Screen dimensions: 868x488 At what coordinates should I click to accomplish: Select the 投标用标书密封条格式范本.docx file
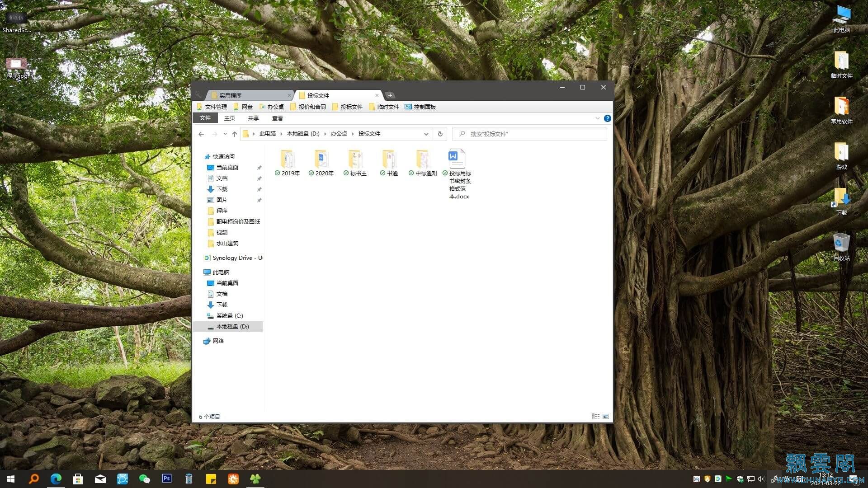point(457,174)
